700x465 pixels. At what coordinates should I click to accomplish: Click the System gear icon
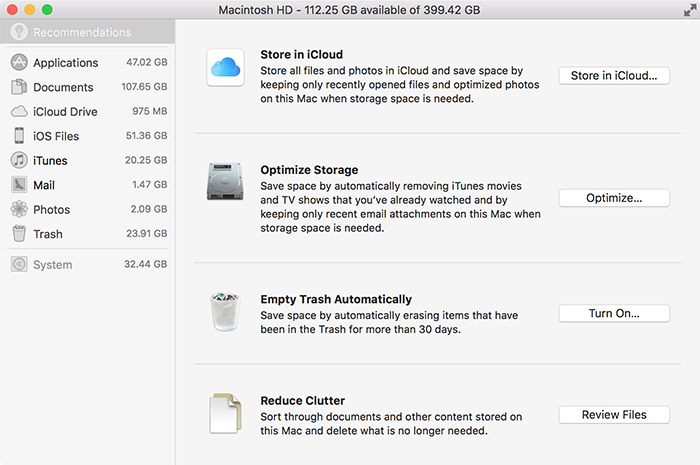tap(19, 264)
